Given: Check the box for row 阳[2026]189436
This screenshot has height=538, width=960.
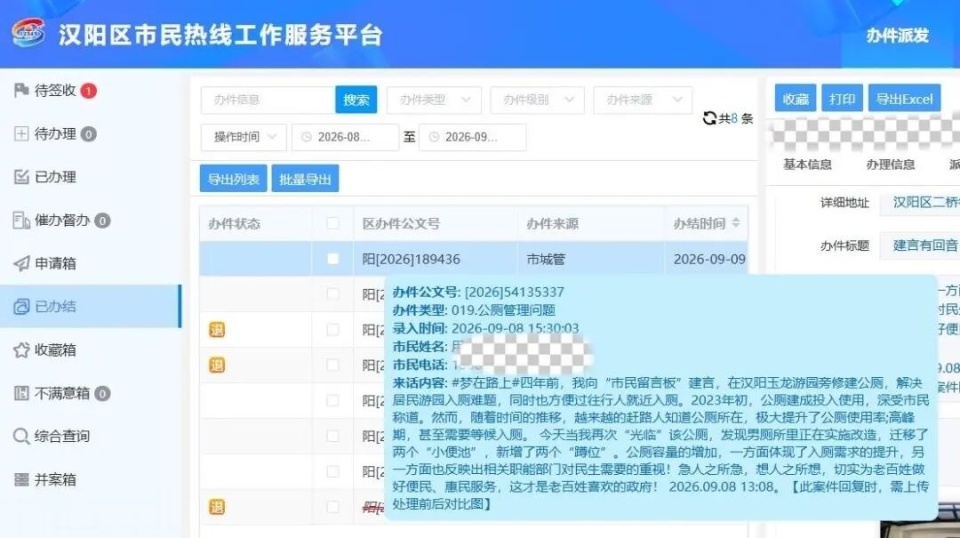Looking at the screenshot, I should [x=332, y=259].
